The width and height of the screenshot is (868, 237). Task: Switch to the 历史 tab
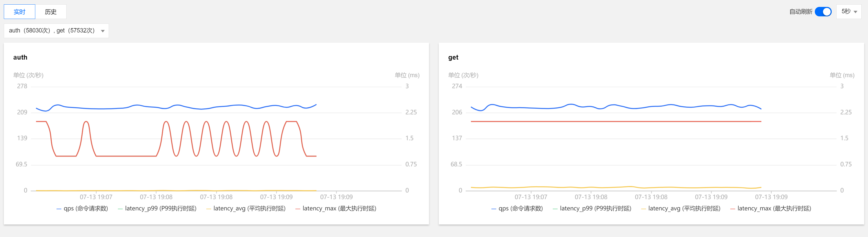point(51,12)
